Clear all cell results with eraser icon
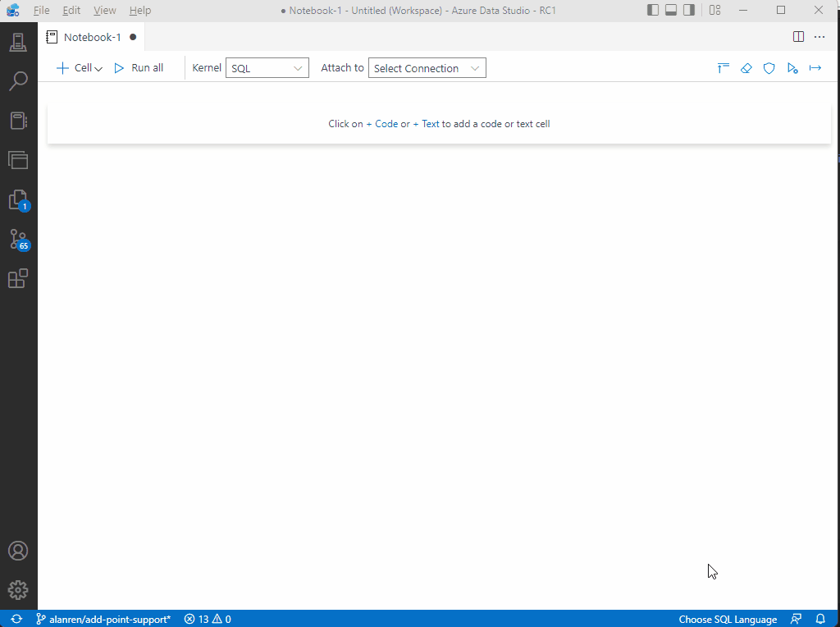This screenshot has width=840, height=627. tap(746, 68)
